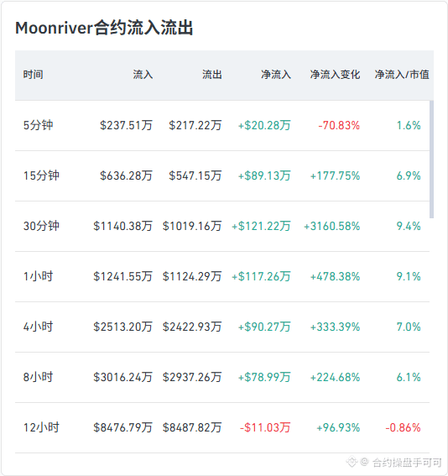This screenshot has height=476, width=448.
Task: Select the 5分钟 row label
Action: click(x=39, y=125)
